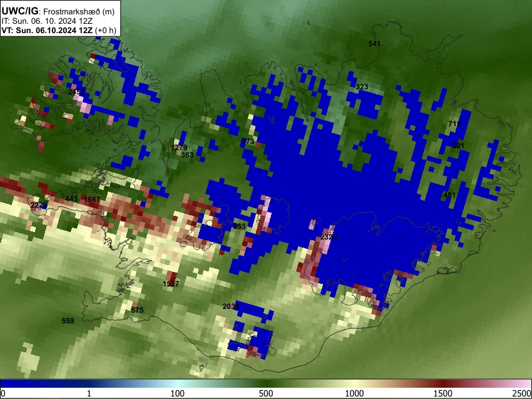This screenshot has height=399, width=532.
Task: Click the 715 freezing level label
Action: pyautogui.click(x=454, y=124)
